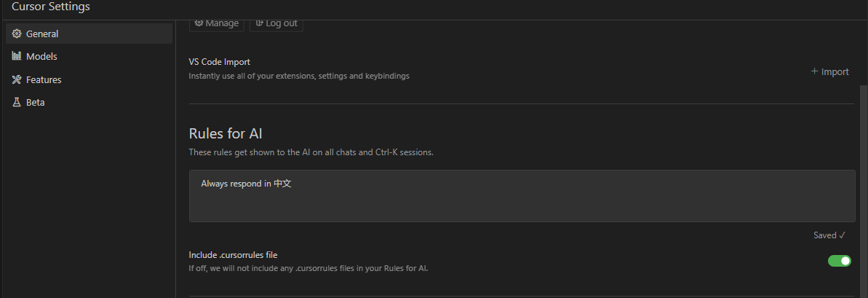Disable the Include .cursorrules file toggle
This screenshot has height=298, width=868.
pos(839,261)
